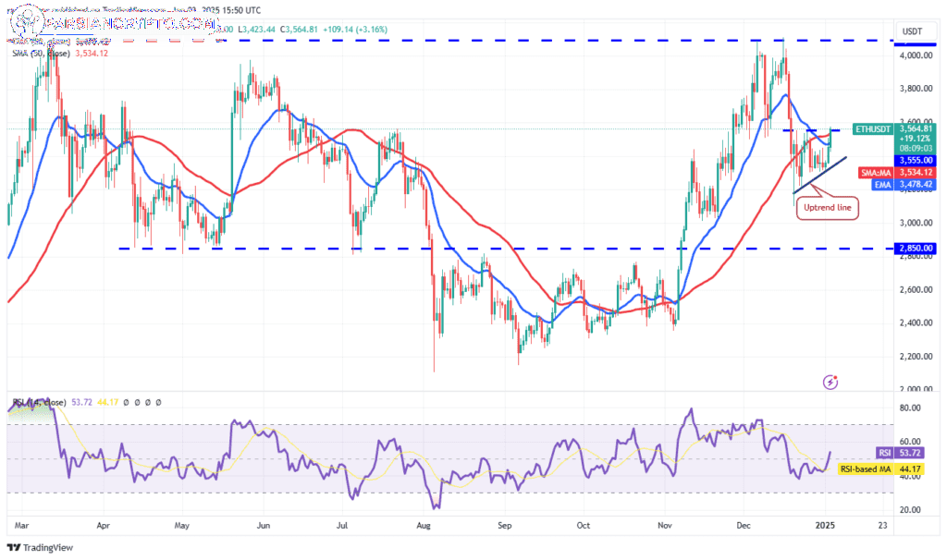Click the RSI-based MA 44.17 label
Screen dimensions: 947x560
point(881,469)
